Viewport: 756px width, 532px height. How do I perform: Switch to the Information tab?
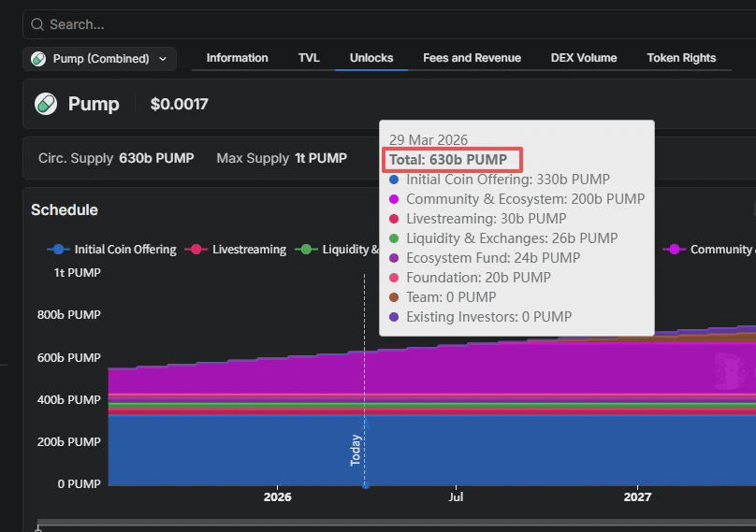[238, 58]
